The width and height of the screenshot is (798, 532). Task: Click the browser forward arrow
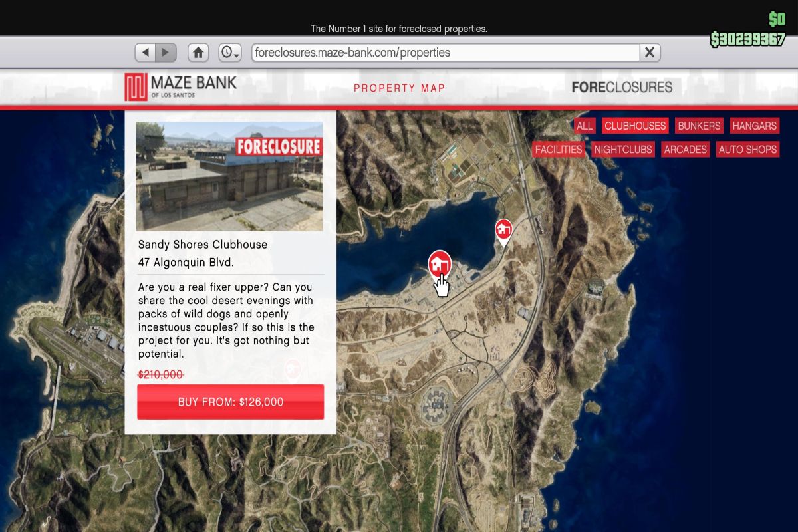point(166,52)
